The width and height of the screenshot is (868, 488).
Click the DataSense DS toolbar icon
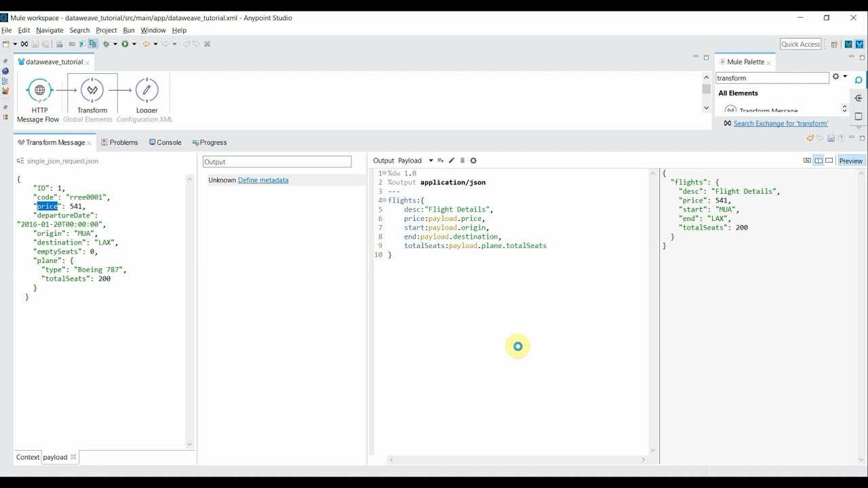coord(93,44)
